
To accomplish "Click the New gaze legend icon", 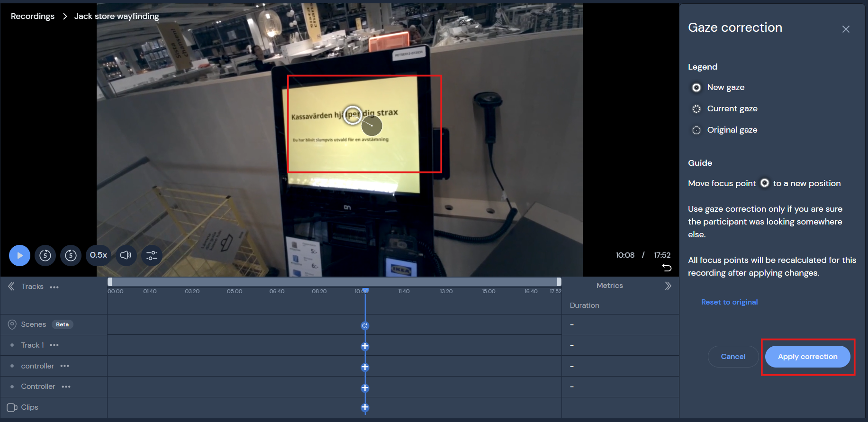I will [x=696, y=88].
